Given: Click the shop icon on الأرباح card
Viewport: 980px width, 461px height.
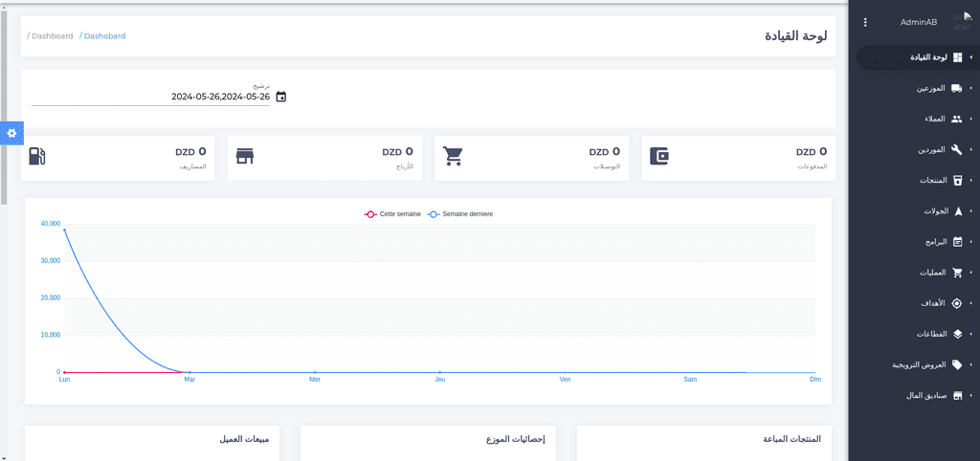Looking at the screenshot, I should 245,156.
